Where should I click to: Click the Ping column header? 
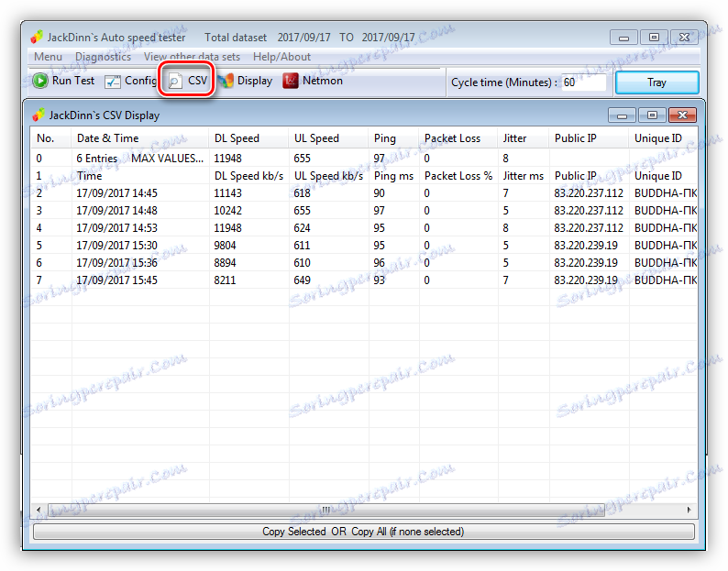[393, 138]
